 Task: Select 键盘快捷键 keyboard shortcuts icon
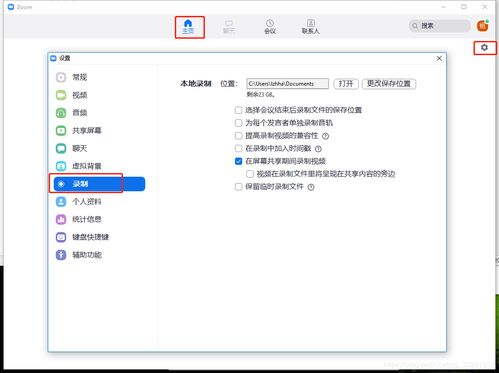click(61, 237)
